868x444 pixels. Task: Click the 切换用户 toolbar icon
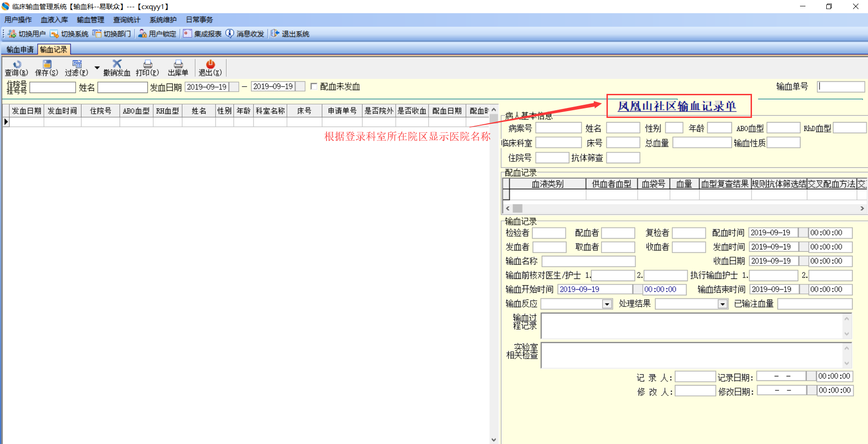12,34
